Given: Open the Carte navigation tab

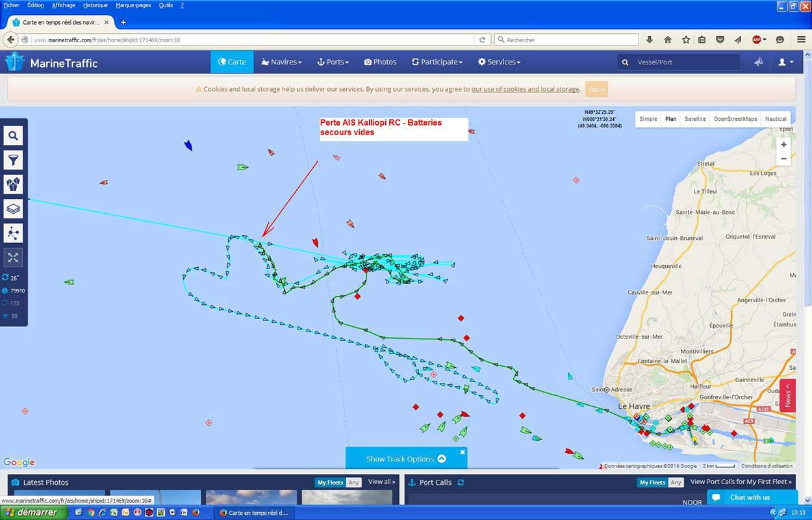Looking at the screenshot, I should click(232, 62).
